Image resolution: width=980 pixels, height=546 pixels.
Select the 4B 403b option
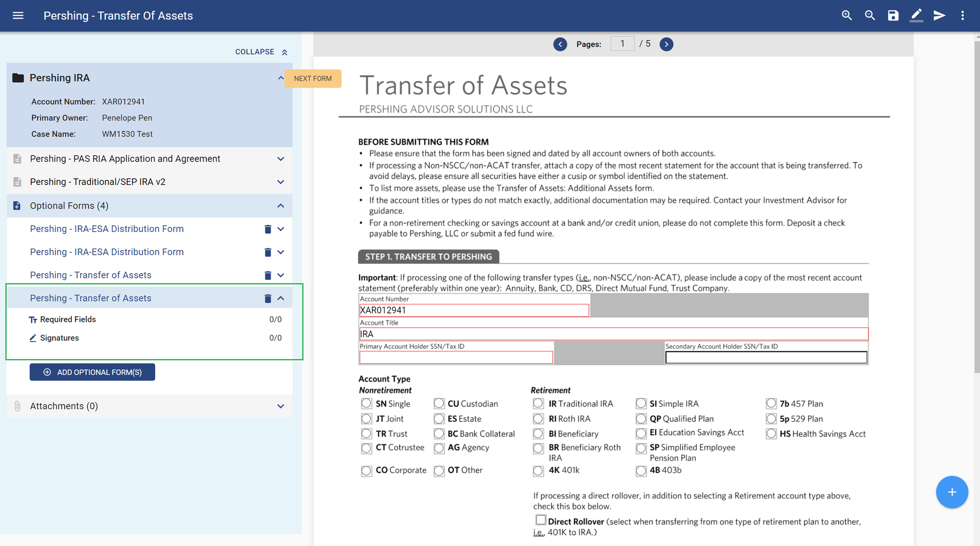(641, 471)
